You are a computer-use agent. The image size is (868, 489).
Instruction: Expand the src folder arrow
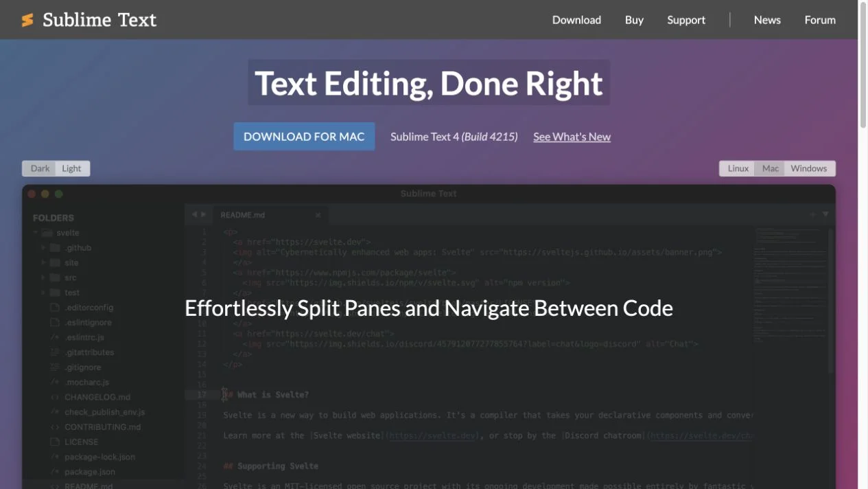[x=44, y=277]
